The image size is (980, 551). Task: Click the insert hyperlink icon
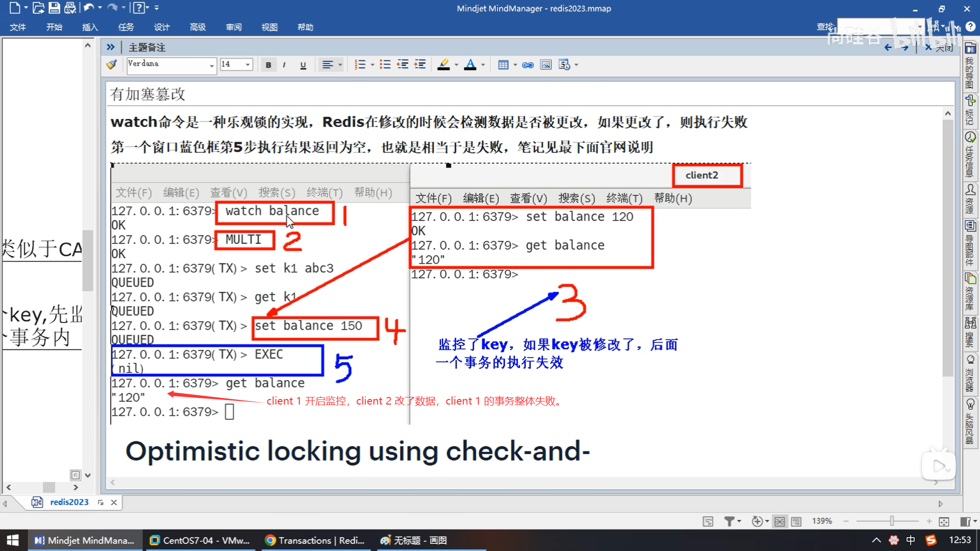click(528, 65)
